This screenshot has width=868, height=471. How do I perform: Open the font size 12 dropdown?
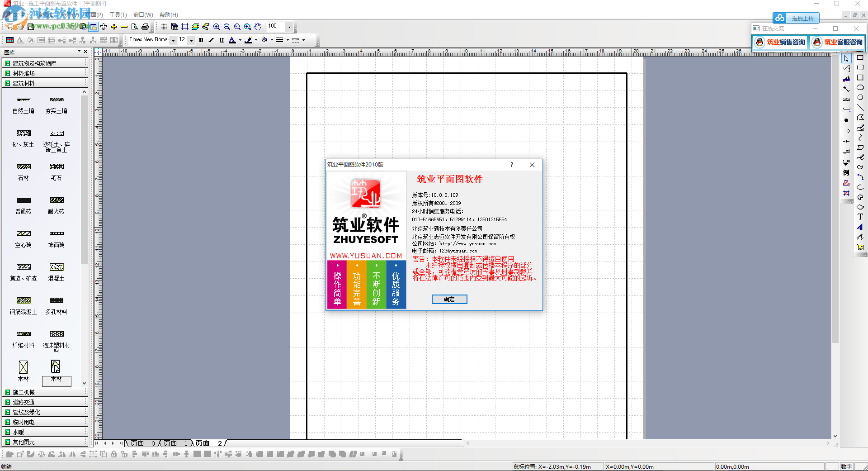[x=191, y=40]
